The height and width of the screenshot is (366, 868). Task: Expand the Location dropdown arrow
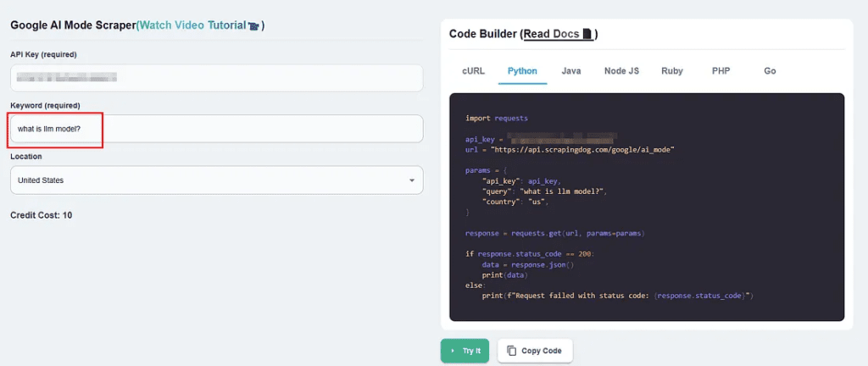point(411,180)
